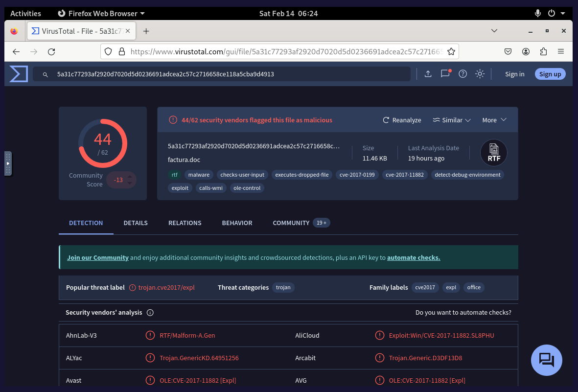The height and width of the screenshot is (392, 578).
Task: Click the Sign up button
Action: pyautogui.click(x=550, y=74)
